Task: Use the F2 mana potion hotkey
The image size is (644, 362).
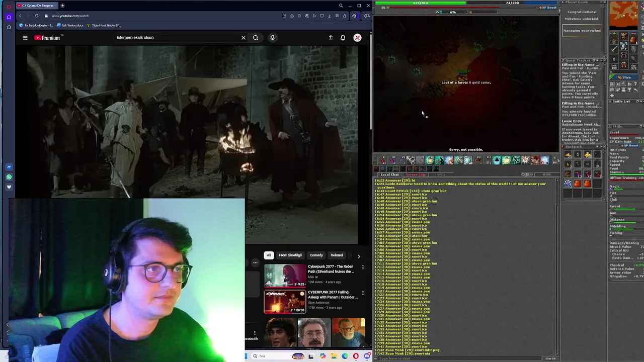Action: (392, 160)
